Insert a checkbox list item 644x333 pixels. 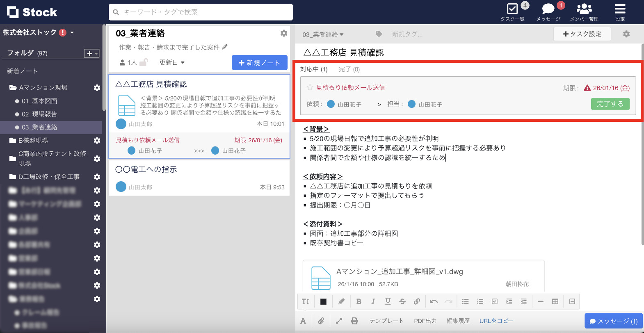tap(495, 301)
